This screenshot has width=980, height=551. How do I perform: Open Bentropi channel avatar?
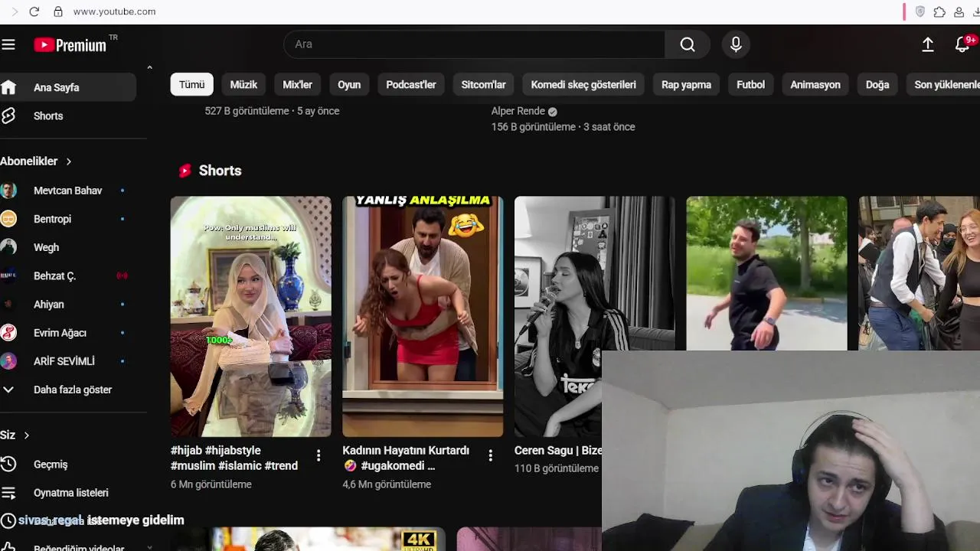8,219
